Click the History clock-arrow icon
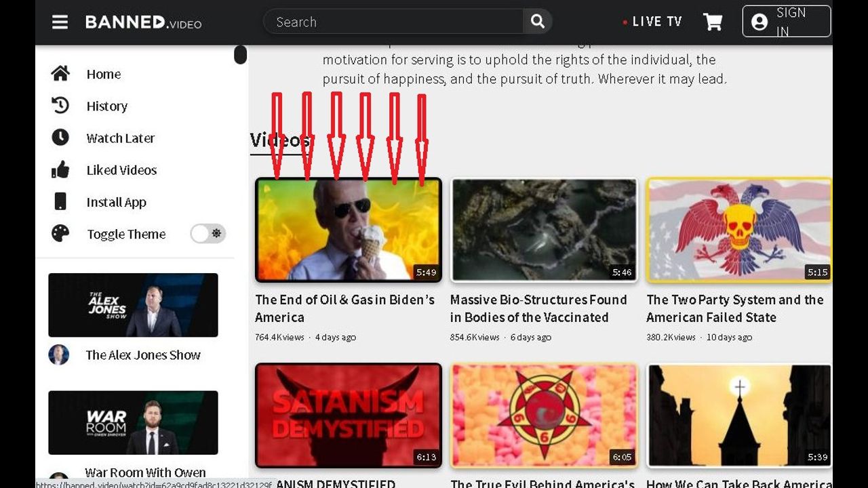The width and height of the screenshot is (868, 488). tap(60, 106)
